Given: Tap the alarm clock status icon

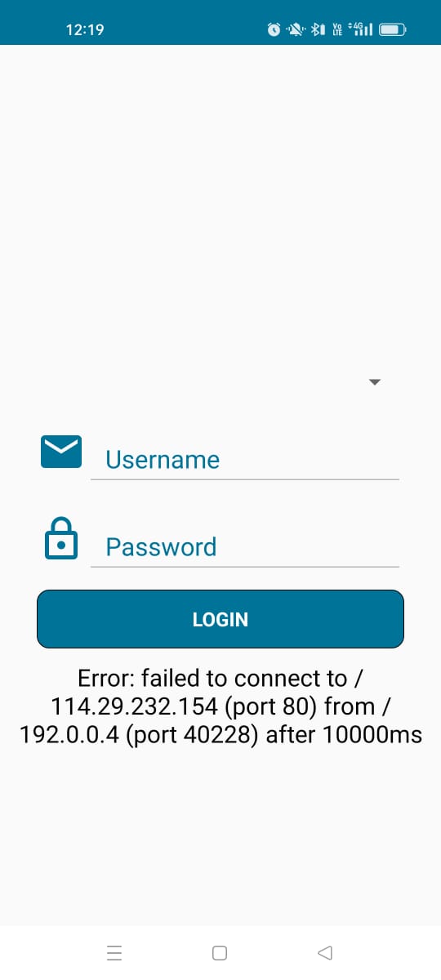Looking at the screenshot, I should click(x=274, y=30).
